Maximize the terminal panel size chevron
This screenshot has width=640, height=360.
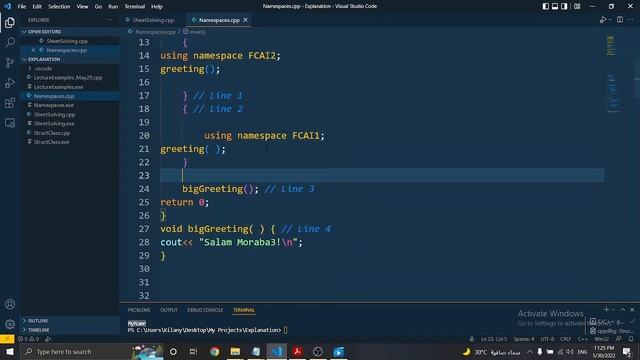[623, 310]
